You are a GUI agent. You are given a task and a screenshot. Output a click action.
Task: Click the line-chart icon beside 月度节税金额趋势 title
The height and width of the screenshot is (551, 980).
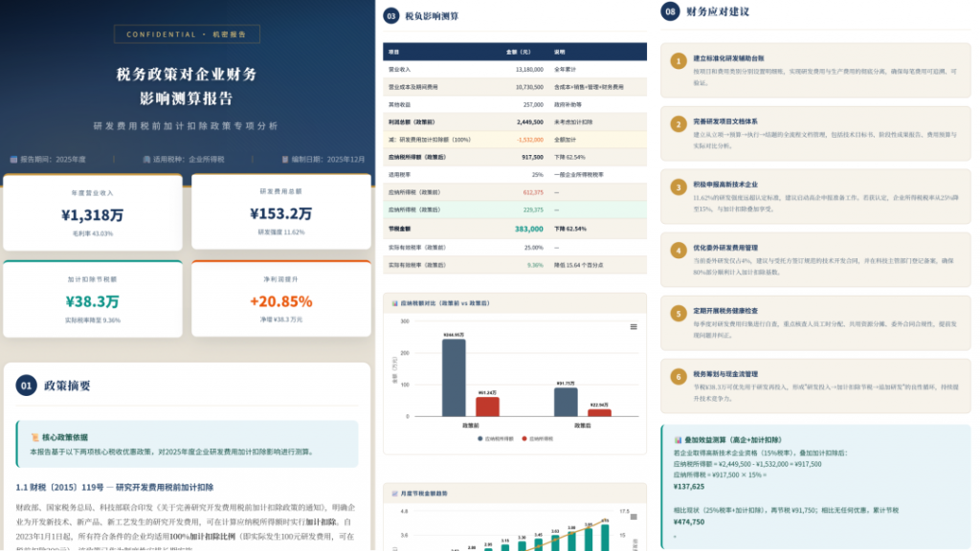pos(394,494)
